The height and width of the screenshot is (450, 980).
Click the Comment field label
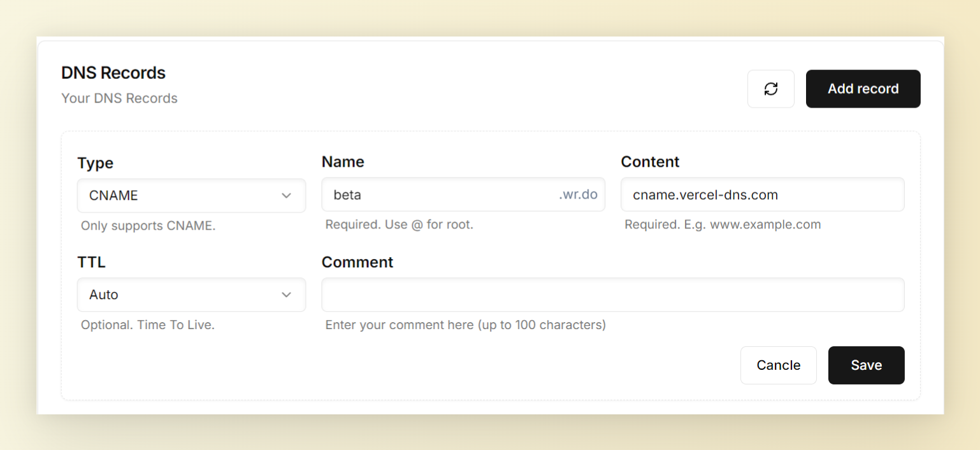tap(357, 262)
